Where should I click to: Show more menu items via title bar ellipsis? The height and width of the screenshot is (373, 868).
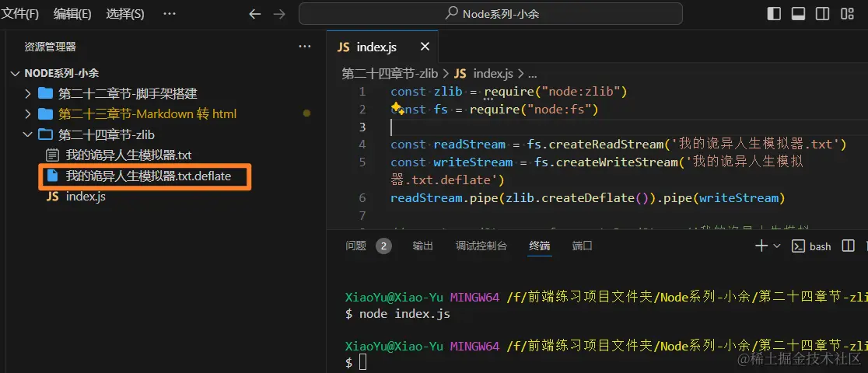[x=170, y=14]
